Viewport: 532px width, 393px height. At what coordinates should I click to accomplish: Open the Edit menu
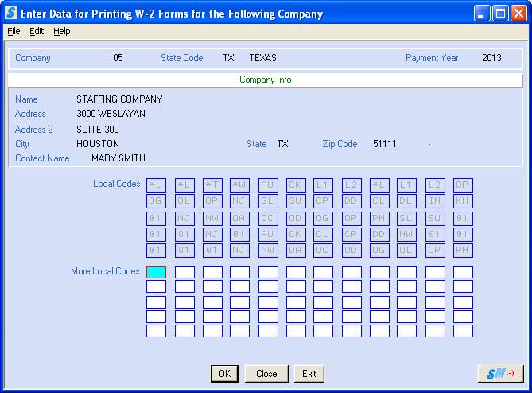click(37, 31)
